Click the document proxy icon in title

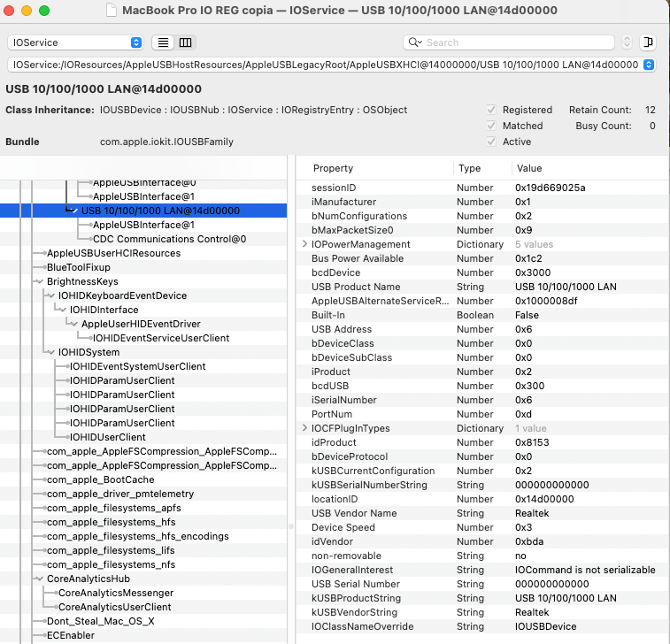point(112,10)
